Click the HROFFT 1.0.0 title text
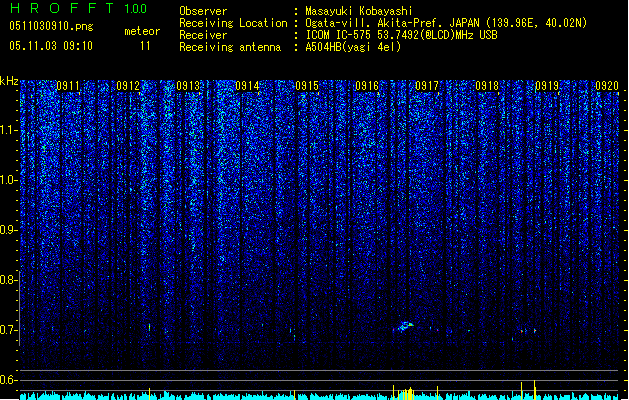Viewport: 629px width, 400px height. tap(79, 8)
